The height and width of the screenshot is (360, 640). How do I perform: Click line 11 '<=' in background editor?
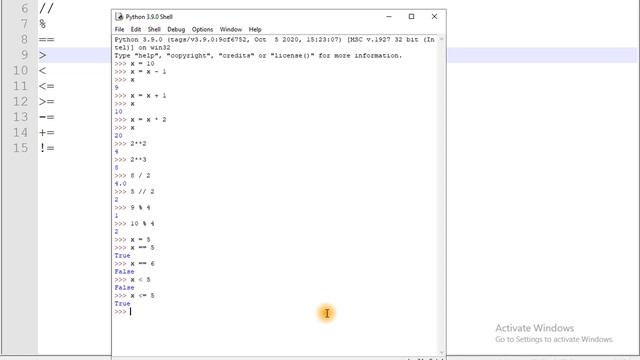pos(47,86)
